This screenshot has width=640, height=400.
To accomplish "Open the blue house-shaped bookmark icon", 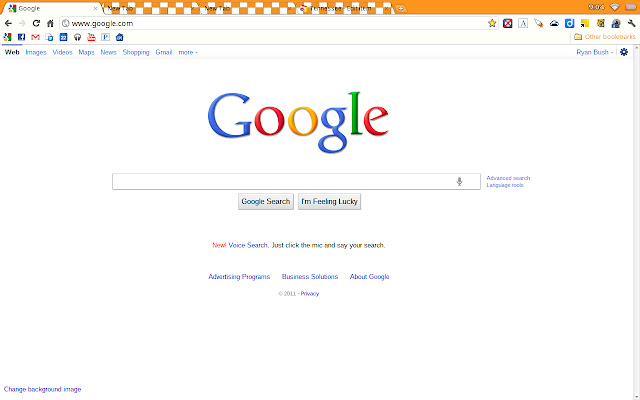I will (x=120, y=37).
